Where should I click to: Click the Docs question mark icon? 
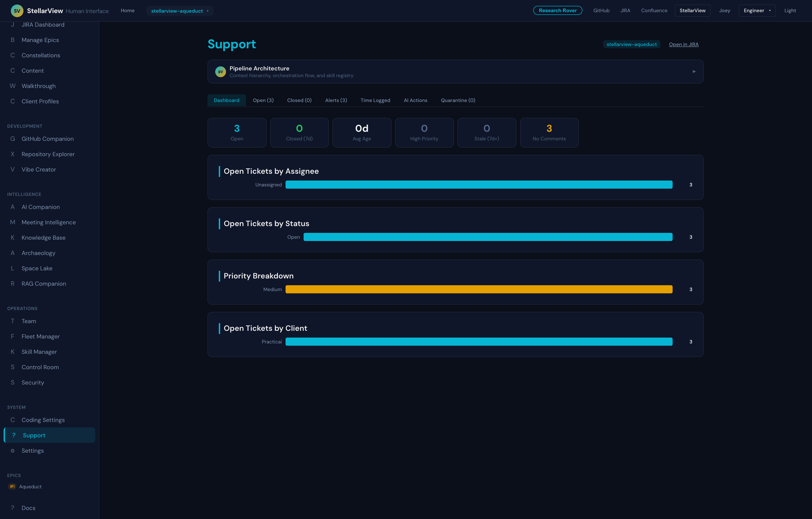pyautogui.click(x=12, y=508)
